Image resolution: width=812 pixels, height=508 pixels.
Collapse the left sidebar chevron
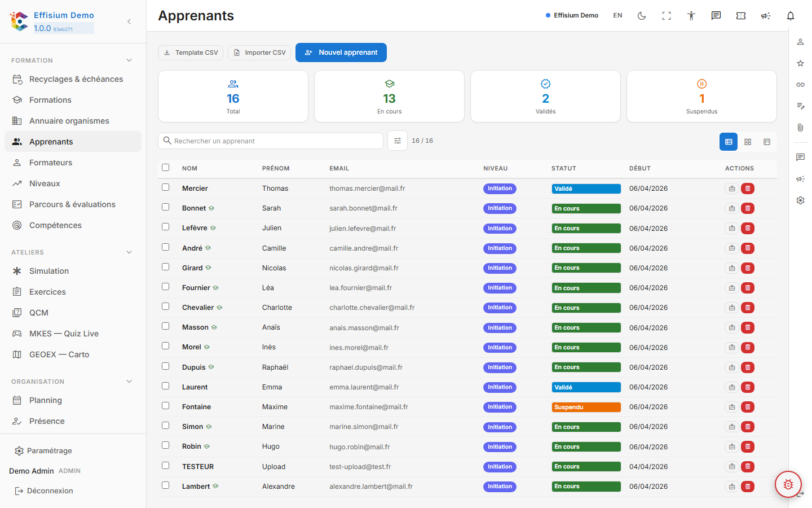point(129,21)
